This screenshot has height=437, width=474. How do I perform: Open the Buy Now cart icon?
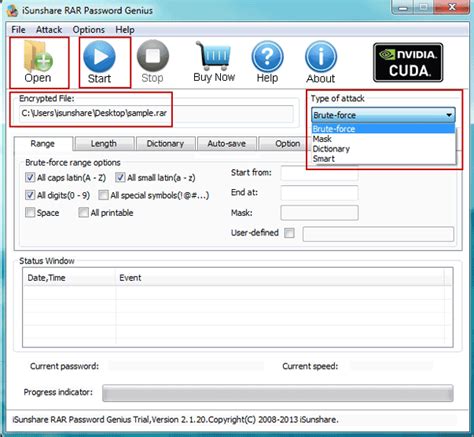[214, 62]
